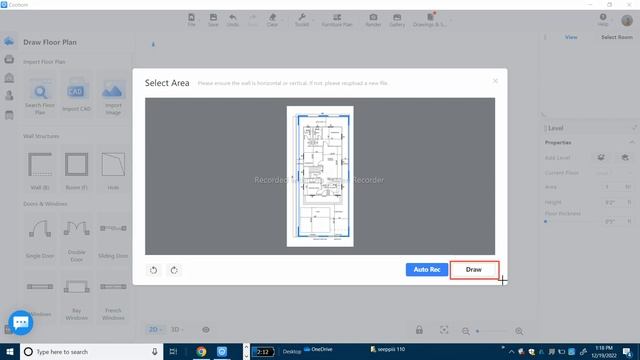Open Furniture Plan from toolbar

pos(337,20)
